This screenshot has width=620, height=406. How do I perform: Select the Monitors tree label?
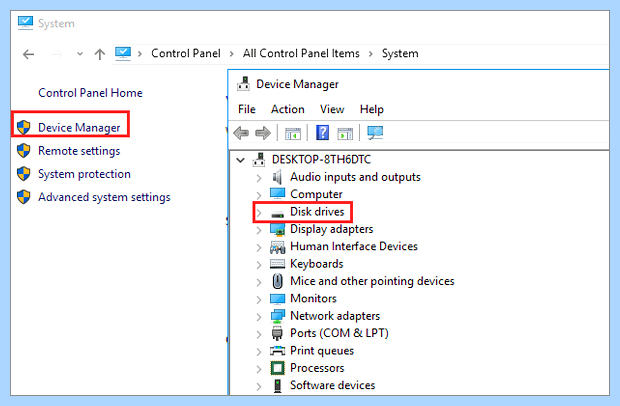click(313, 298)
